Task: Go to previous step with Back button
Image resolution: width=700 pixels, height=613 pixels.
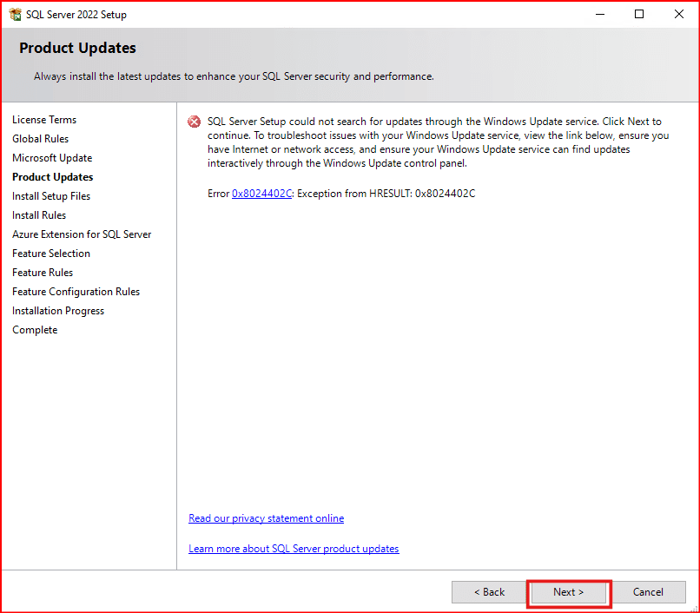Action: click(489, 592)
